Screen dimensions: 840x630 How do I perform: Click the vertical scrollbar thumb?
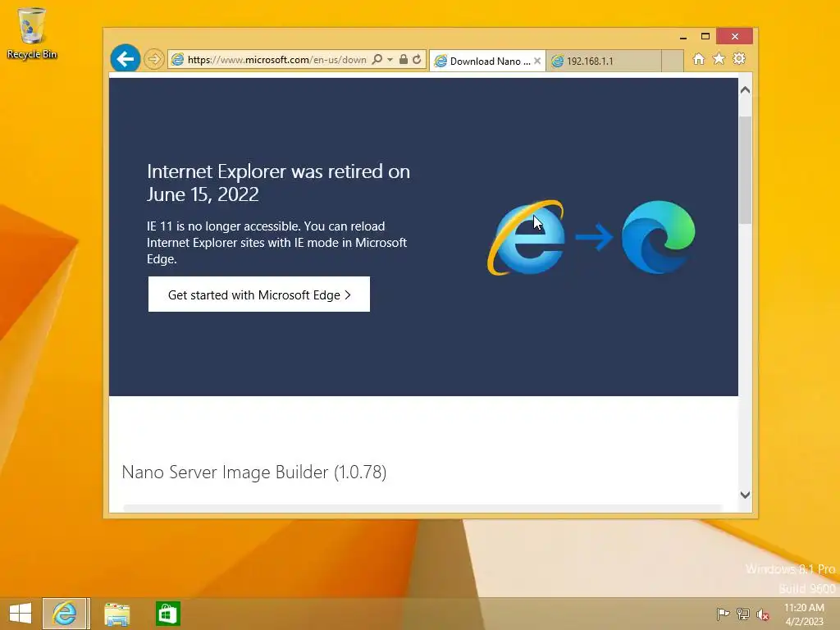pos(745,170)
